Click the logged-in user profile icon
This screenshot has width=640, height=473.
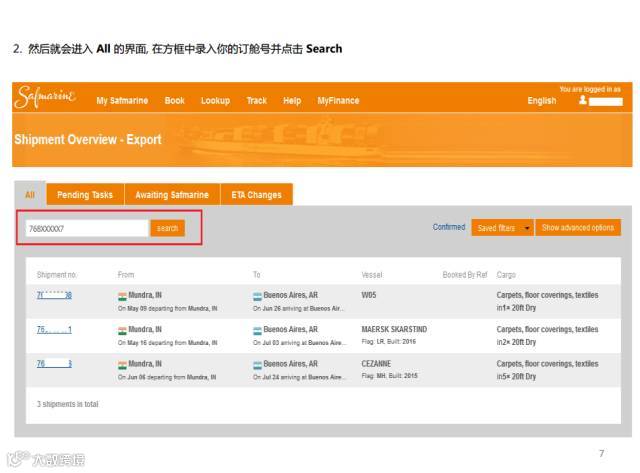coord(583,100)
